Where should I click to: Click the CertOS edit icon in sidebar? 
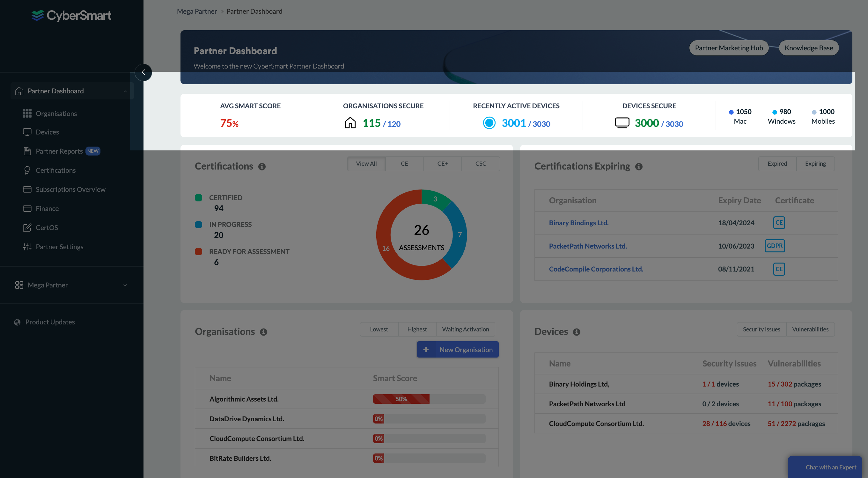pyautogui.click(x=27, y=228)
